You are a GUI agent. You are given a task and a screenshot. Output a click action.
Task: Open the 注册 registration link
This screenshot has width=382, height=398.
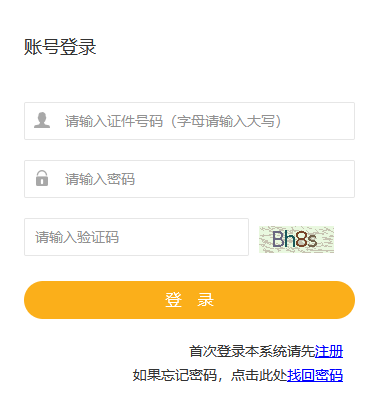(329, 351)
